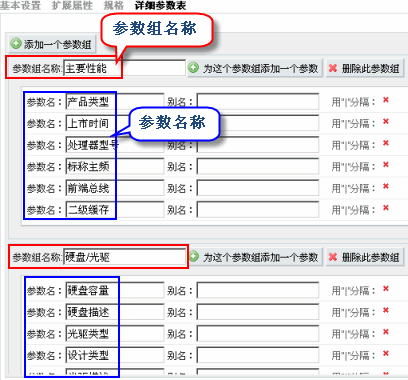Edit the group name field containing 主要性能
408x380 pixels.
point(124,68)
